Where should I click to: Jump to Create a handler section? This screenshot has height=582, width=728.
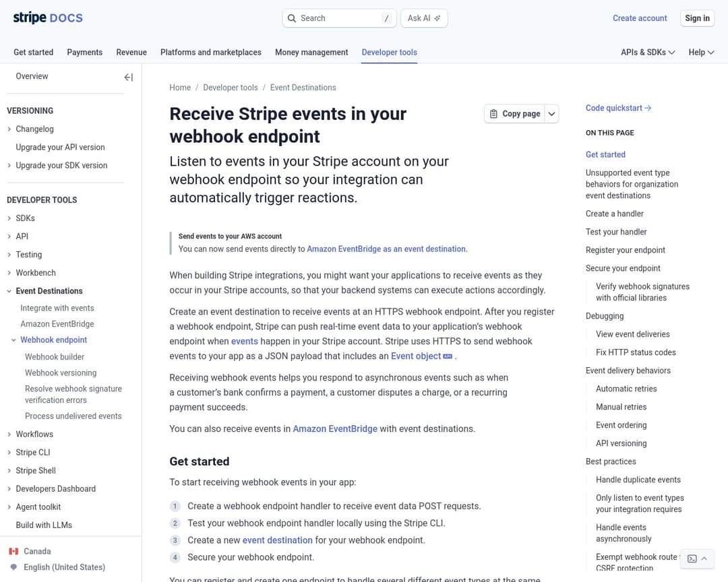coord(615,214)
